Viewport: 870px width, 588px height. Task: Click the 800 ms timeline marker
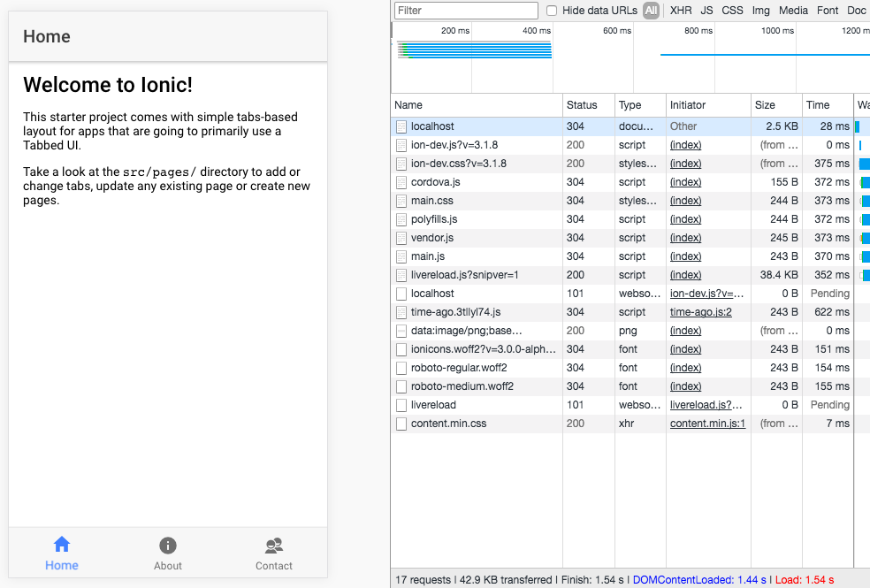(698, 31)
